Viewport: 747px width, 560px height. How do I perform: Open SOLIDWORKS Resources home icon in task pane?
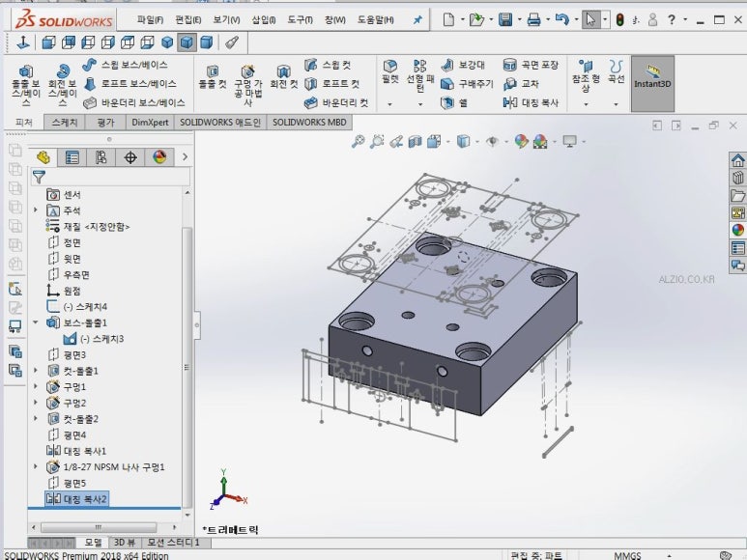[738, 160]
